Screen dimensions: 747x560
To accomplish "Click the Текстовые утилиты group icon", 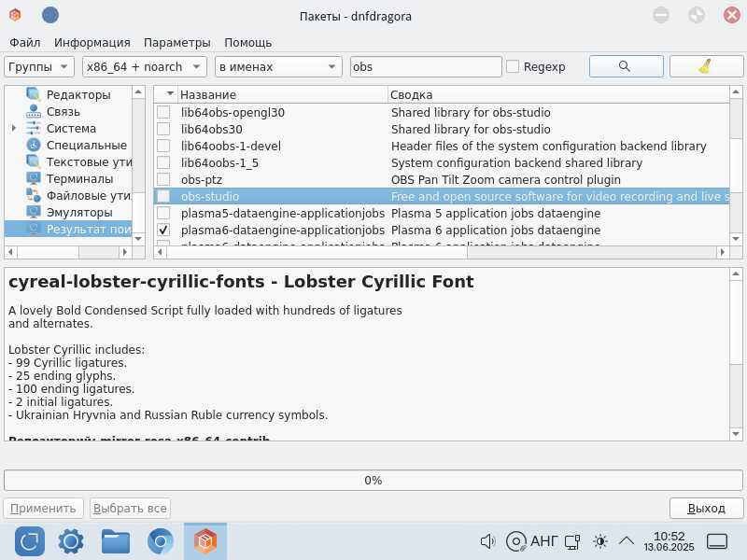I will (x=34, y=161).
